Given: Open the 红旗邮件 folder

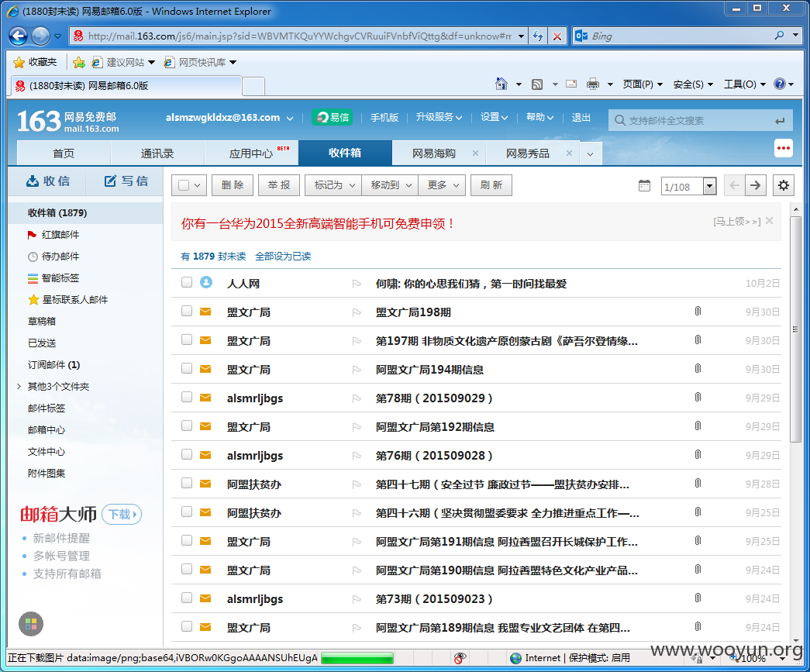Looking at the screenshot, I should pyautogui.click(x=60, y=235).
